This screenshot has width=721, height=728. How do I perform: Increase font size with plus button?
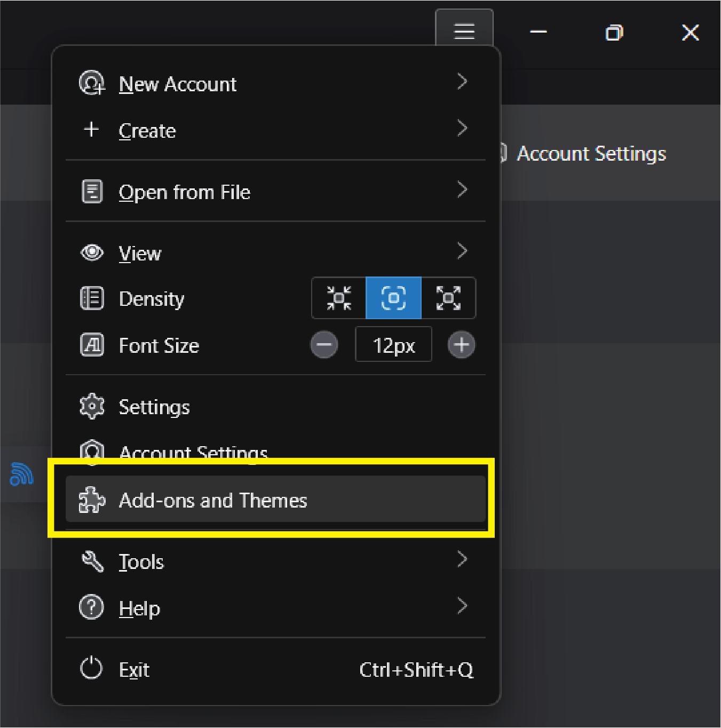(x=461, y=345)
